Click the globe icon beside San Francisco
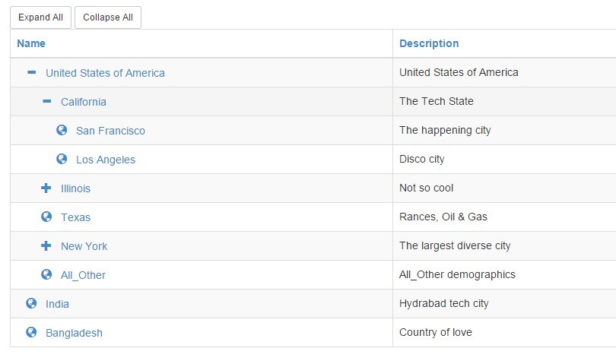This screenshot has width=616, height=364. (x=62, y=130)
